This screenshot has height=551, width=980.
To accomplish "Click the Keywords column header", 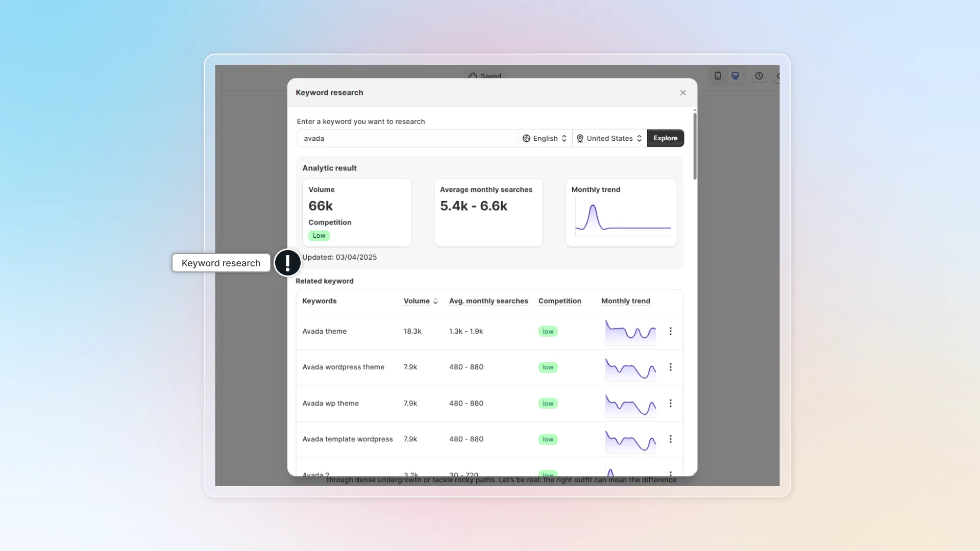I will coord(319,301).
